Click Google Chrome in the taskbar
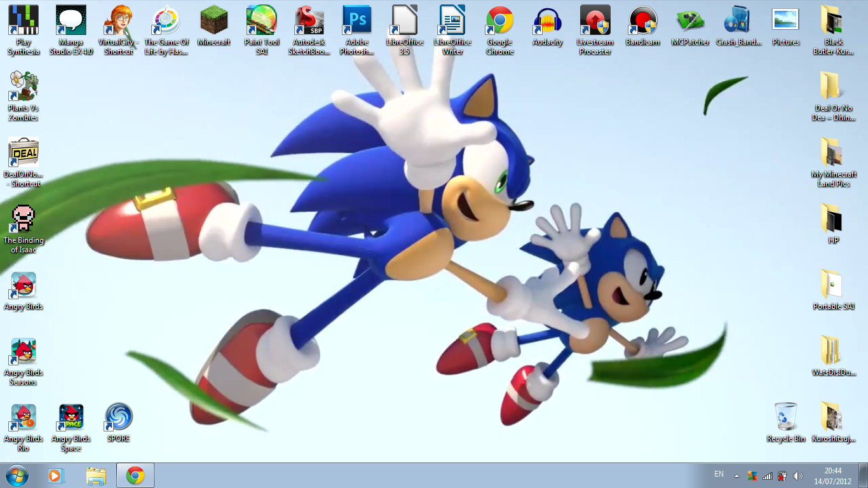The width and height of the screenshot is (868, 488). [135, 475]
